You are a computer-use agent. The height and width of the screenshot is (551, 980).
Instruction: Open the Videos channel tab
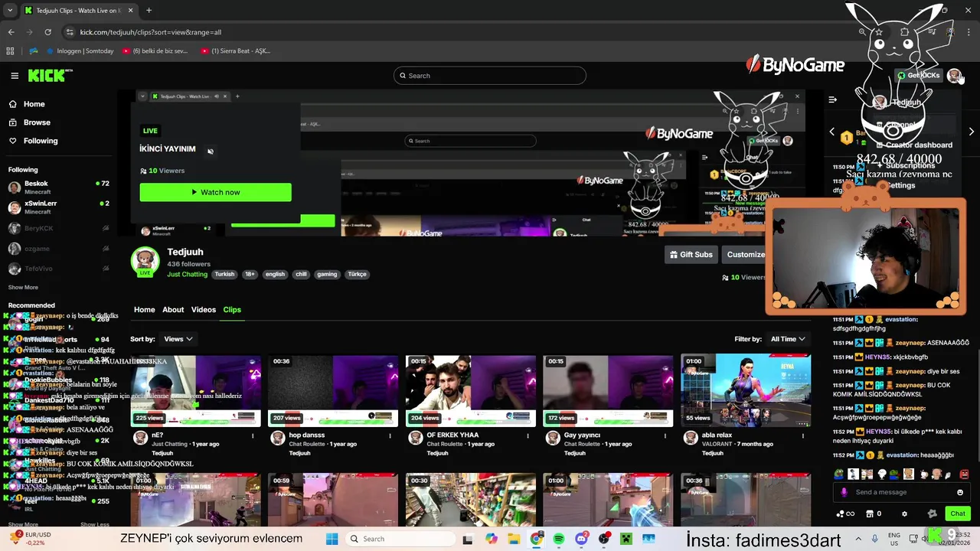204,310
